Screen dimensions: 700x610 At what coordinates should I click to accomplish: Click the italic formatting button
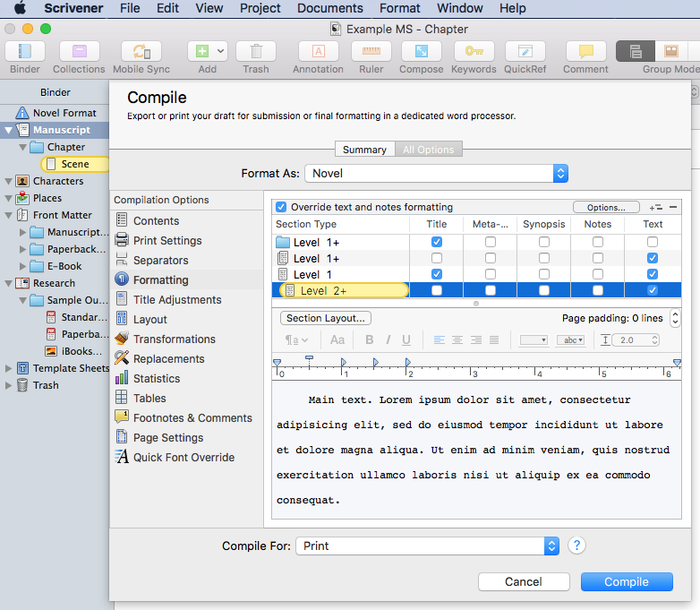pos(388,340)
